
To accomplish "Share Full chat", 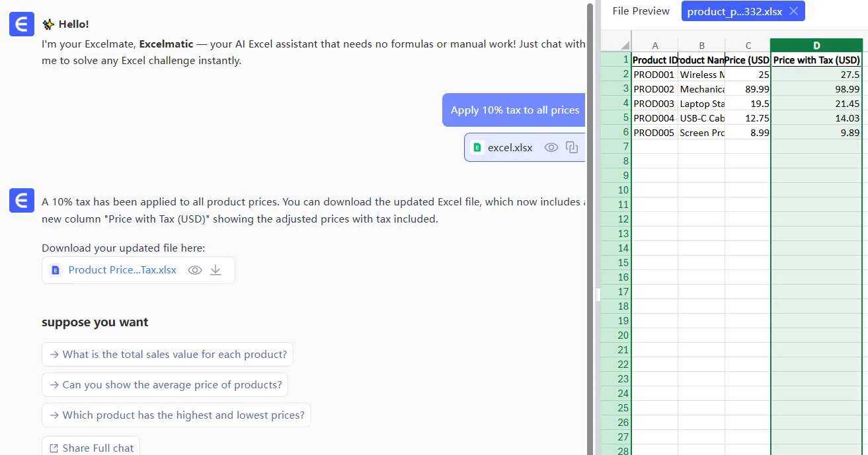I will point(91,448).
